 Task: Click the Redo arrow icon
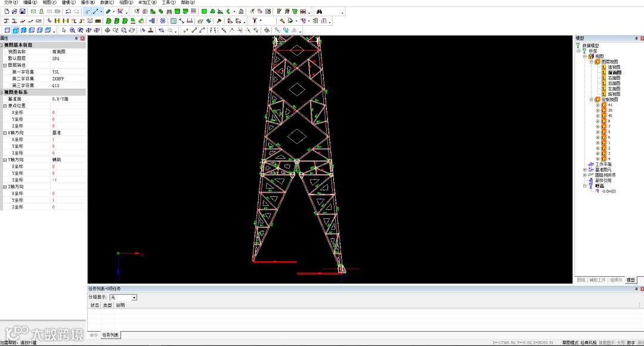click(76, 11)
